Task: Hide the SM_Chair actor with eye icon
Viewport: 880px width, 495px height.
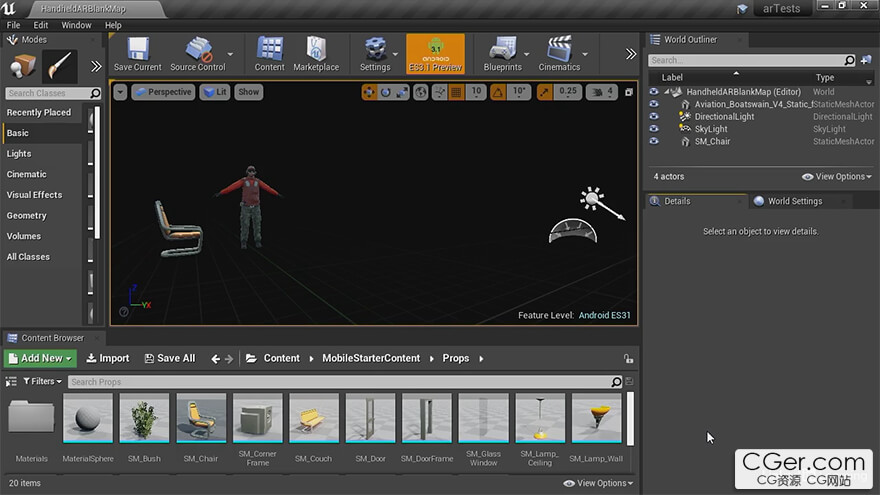Action: click(654, 141)
